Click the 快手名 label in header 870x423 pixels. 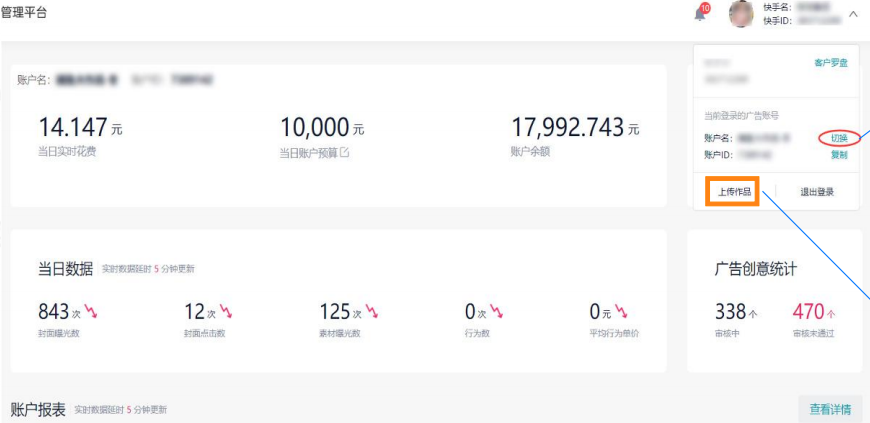pos(776,7)
